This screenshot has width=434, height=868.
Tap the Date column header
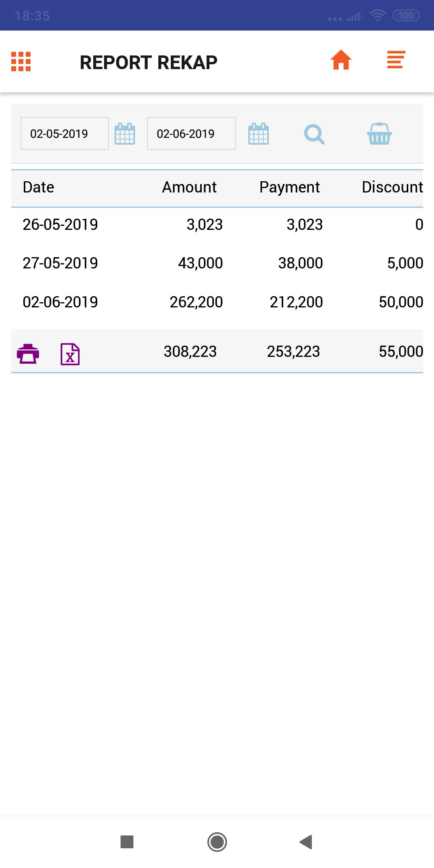pos(39,187)
